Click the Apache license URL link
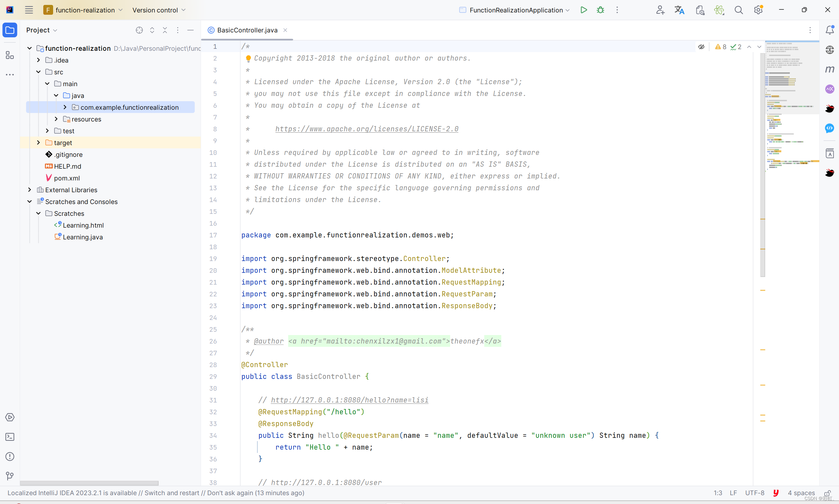Screen dimensions: 839x504 tap(367, 129)
